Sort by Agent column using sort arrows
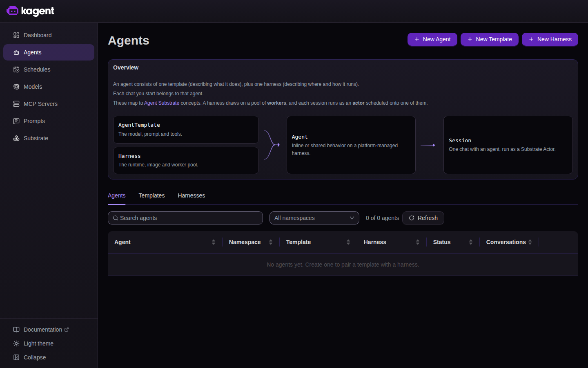This screenshot has height=368, width=588. click(x=214, y=242)
